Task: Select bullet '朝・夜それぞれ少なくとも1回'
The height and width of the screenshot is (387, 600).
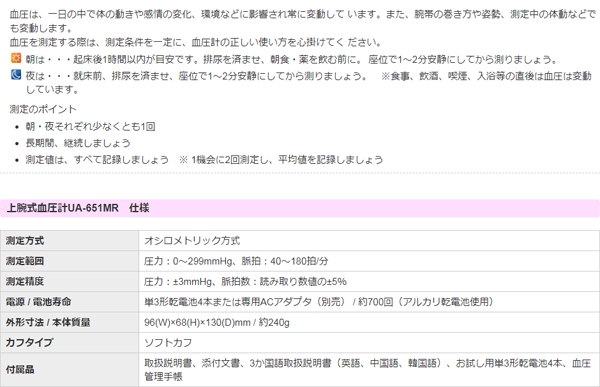Action: click(90, 126)
